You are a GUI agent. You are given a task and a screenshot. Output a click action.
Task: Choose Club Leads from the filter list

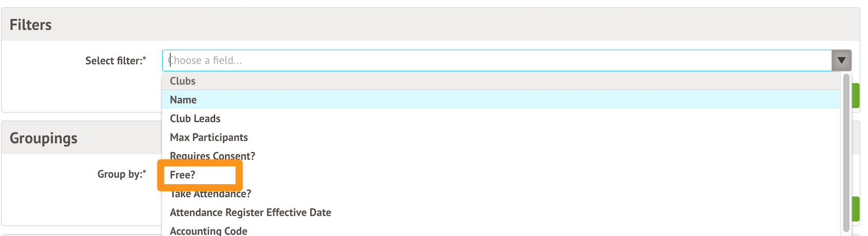pyautogui.click(x=195, y=119)
